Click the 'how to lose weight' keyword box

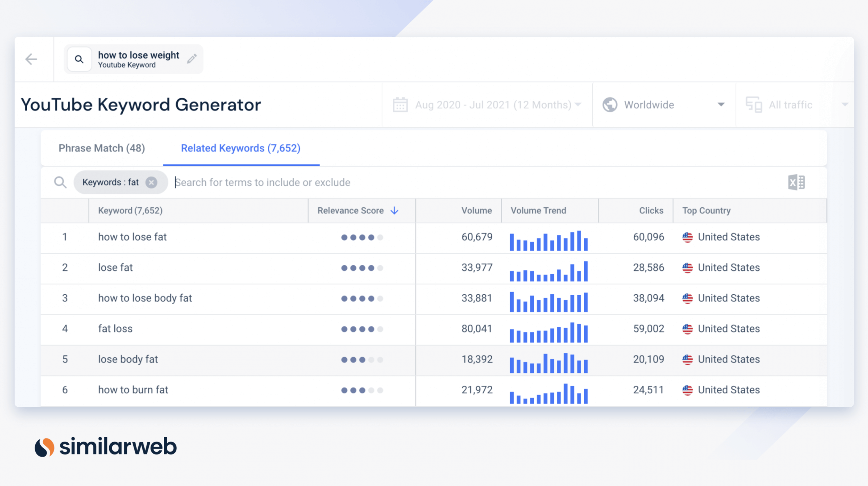[134, 59]
